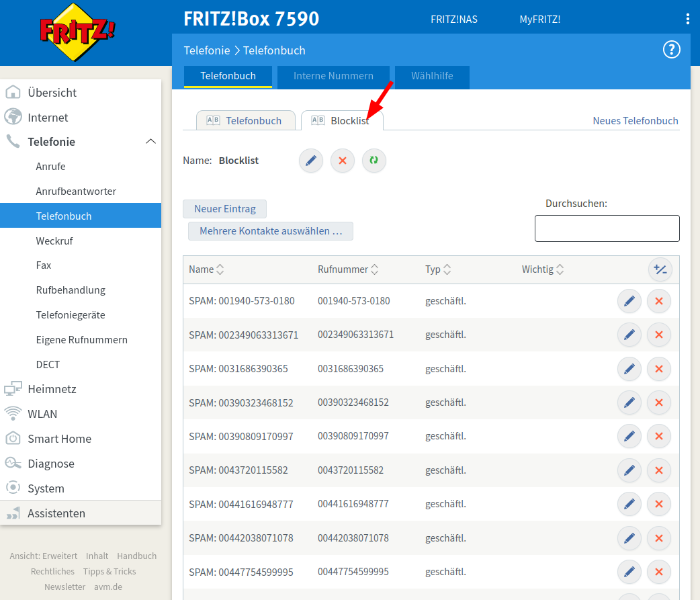The width and height of the screenshot is (700, 600).
Task: Edit the SPAM: 001940-573-0180 entry
Action: [x=629, y=301]
